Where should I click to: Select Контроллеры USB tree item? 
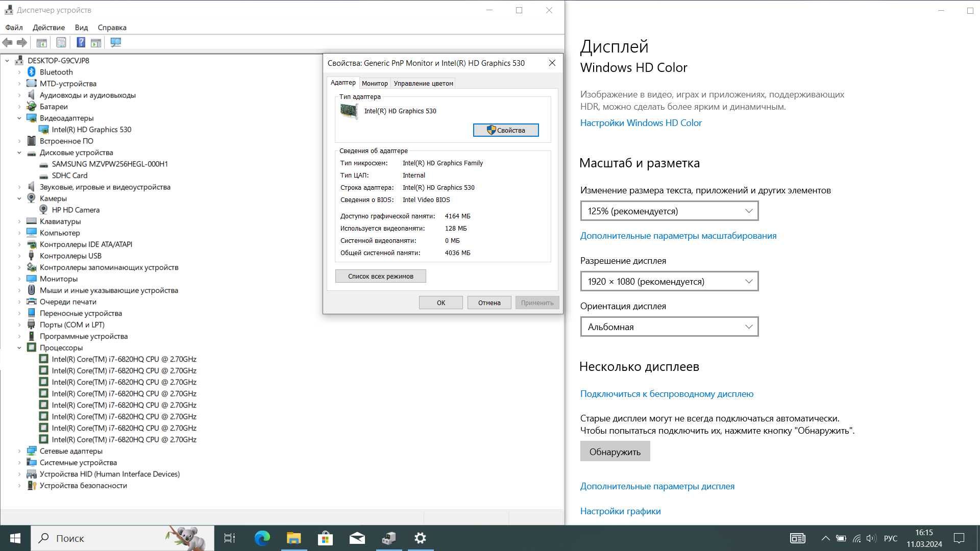pyautogui.click(x=70, y=256)
